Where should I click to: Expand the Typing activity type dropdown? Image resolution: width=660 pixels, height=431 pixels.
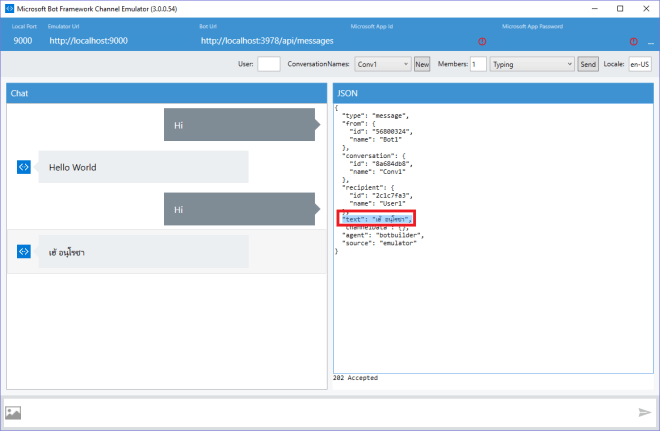531,64
